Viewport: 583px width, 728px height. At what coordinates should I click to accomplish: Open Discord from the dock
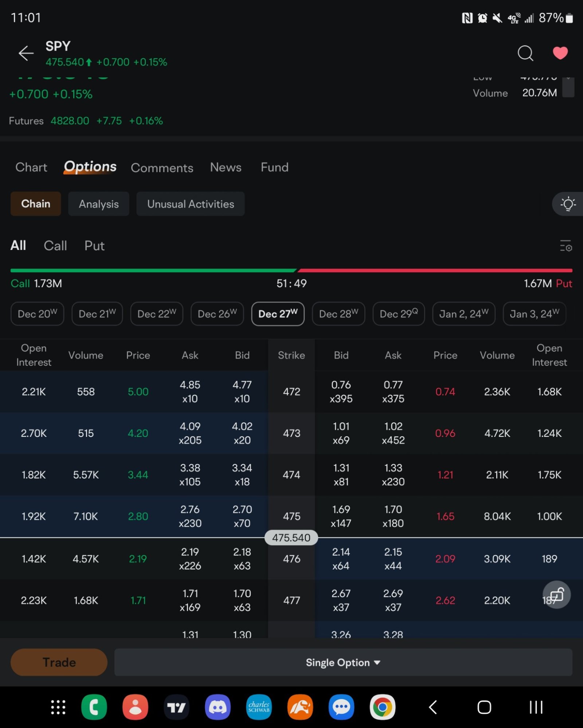(x=218, y=707)
